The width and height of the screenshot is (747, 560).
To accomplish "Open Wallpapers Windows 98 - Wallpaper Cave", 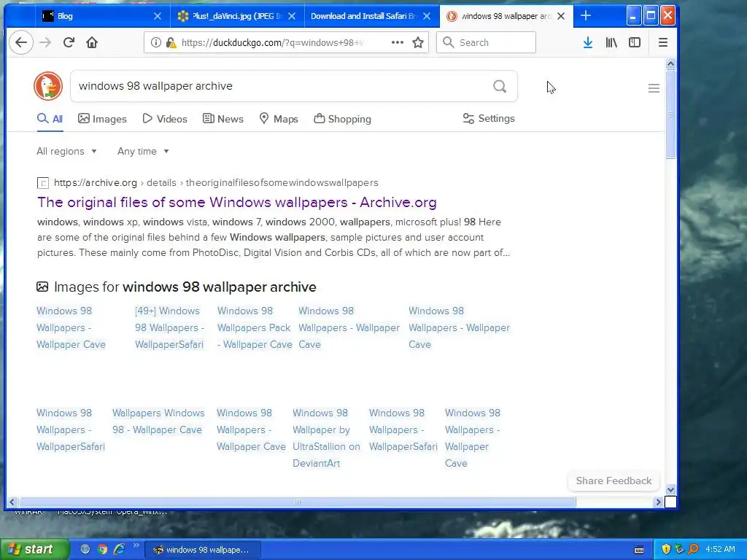I will (x=158, y=421).
